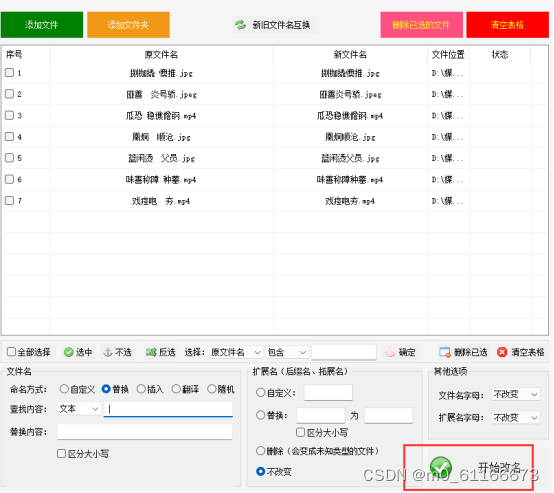Check the checkbox for row 4
The image size is (554, 493).
pyautogui.click(x=10, y=136)
